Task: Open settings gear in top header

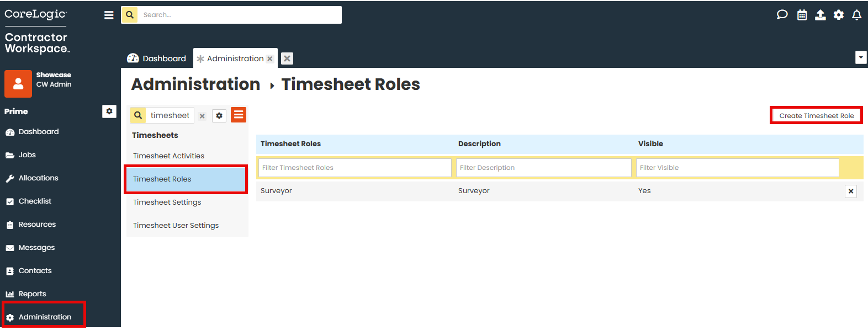Action: (x=839, y=15)
